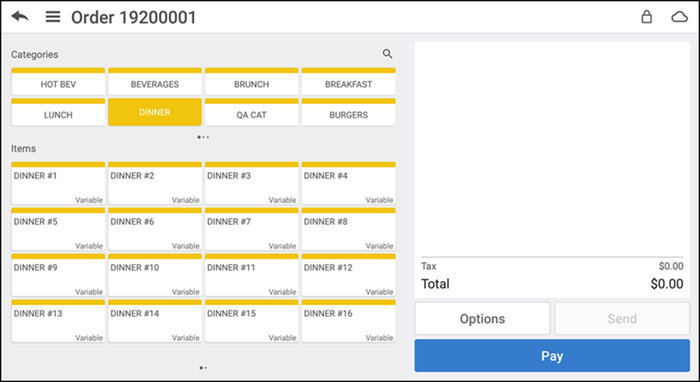This screenshot has width=700, height=382.
Task: Add DINNER #4 to the order
Action: pos(349,183)
